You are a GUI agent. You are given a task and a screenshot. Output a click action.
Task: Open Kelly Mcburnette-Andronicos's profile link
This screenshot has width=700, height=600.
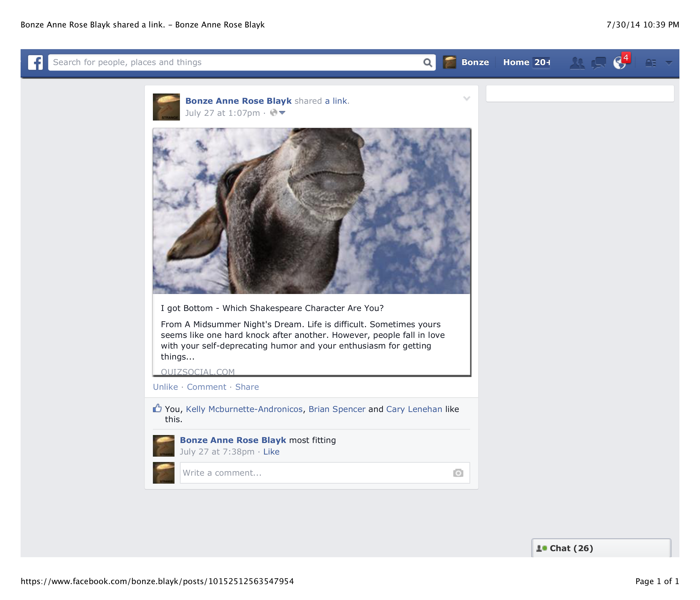(x=244, y=409)
